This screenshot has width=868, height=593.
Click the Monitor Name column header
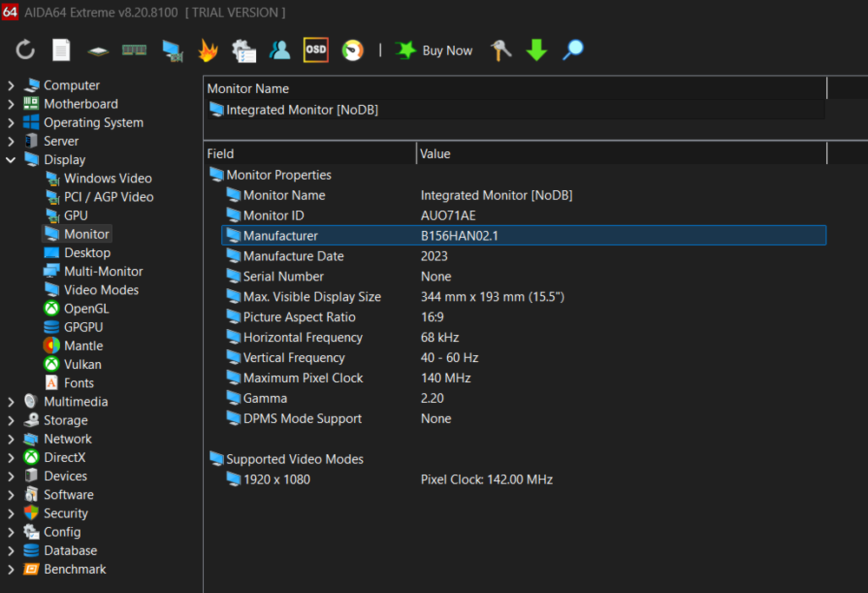(x=516, y=89)
